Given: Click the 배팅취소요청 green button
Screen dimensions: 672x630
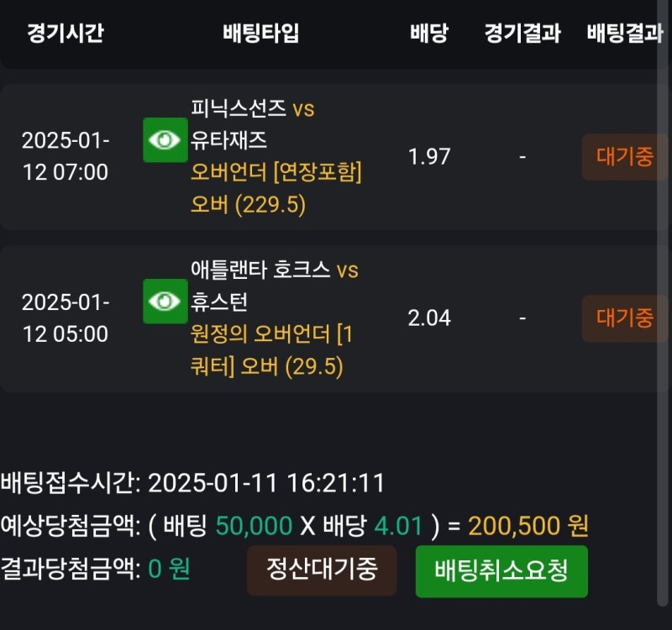Looking at the screenshot, I should click(501, 571).
